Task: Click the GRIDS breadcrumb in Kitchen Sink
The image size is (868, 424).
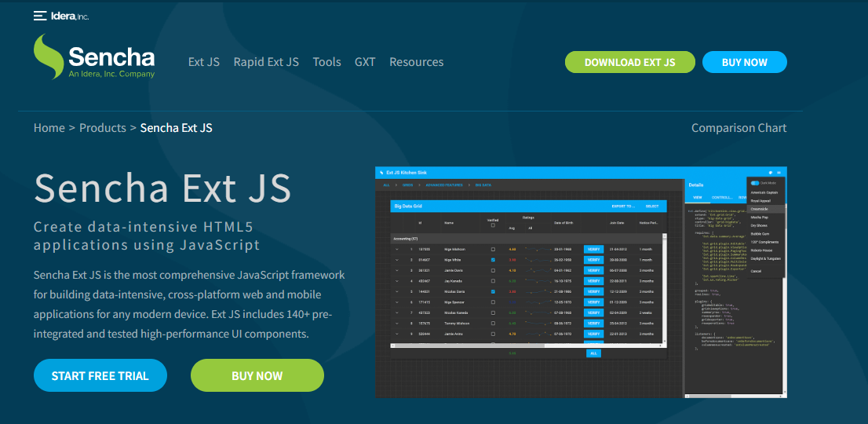Action: point(407,185)
